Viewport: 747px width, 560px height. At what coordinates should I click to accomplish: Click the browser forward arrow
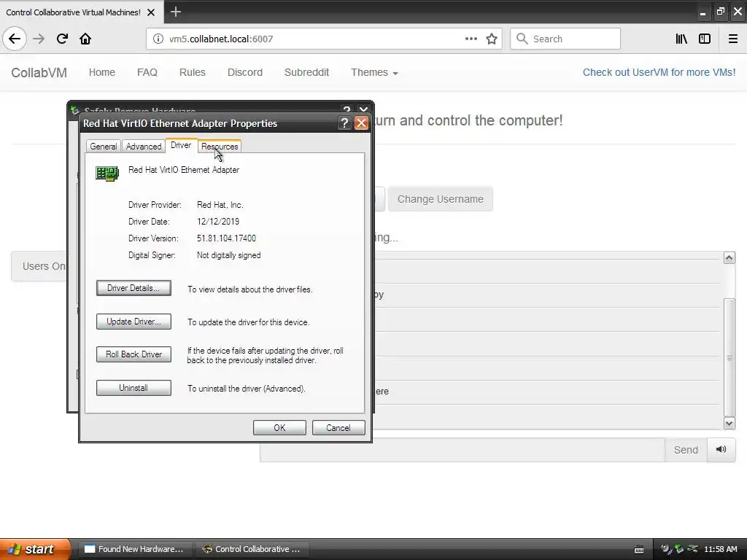[39, 39]
